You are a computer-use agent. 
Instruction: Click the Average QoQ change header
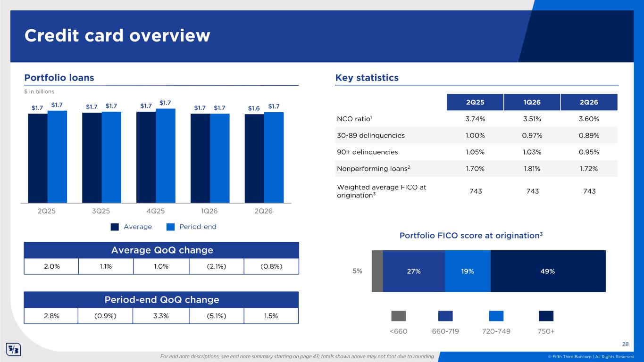tap(162, 250)
